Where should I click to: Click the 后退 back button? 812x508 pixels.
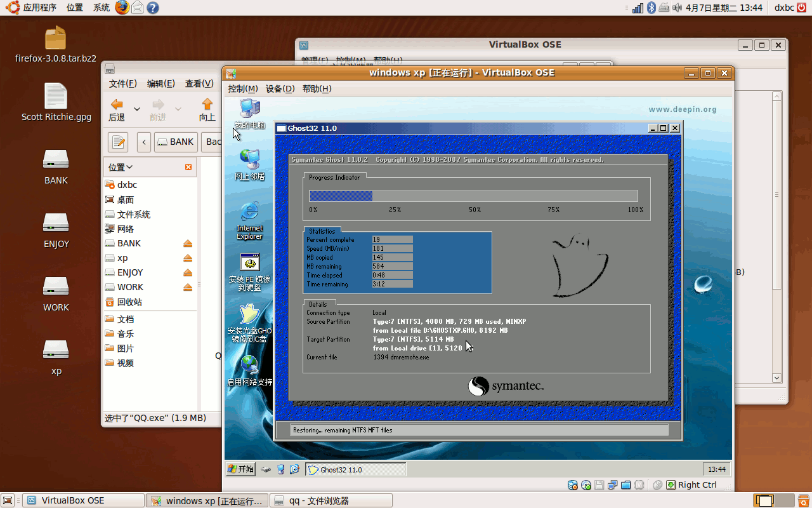pyautogui.click(x=117, y=110)
